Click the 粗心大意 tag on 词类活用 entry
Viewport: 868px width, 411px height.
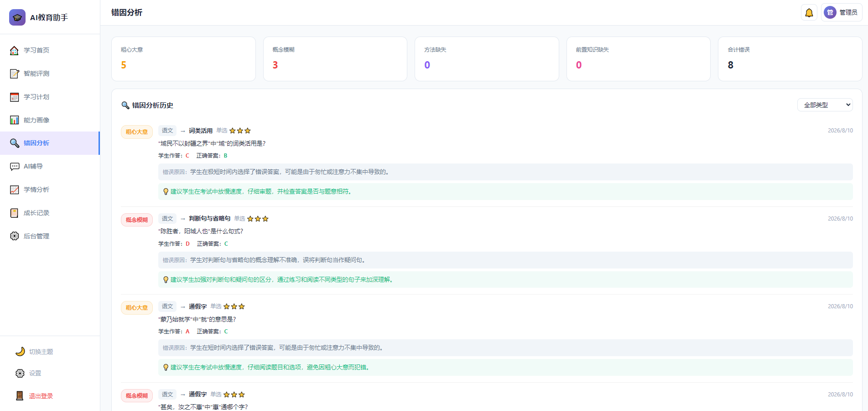(x=137, y=132)
